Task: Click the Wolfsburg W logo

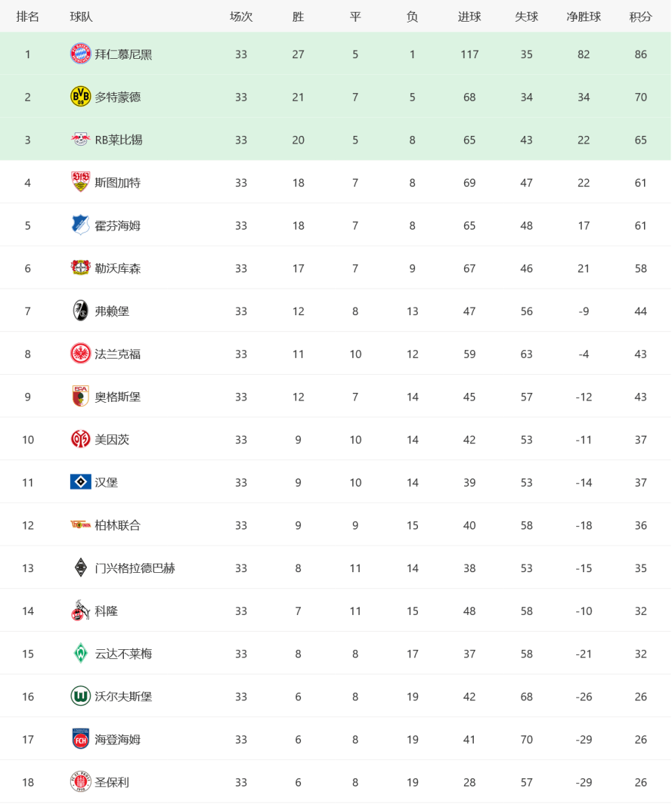Action: click(x=80, y=696)
